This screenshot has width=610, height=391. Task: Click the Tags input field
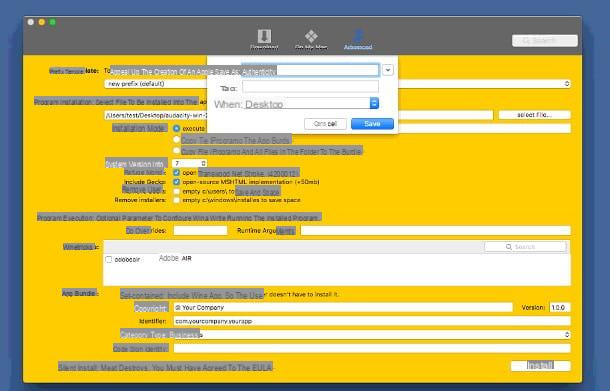310,87
